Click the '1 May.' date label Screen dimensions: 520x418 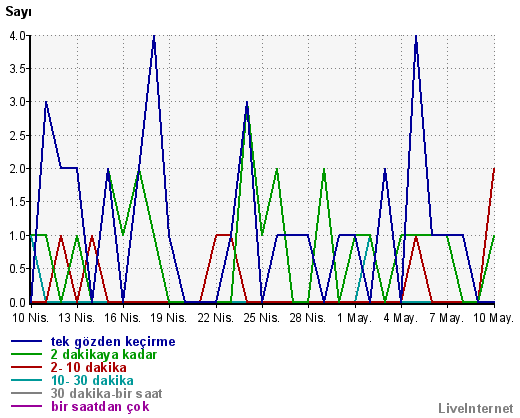(354, 318)
